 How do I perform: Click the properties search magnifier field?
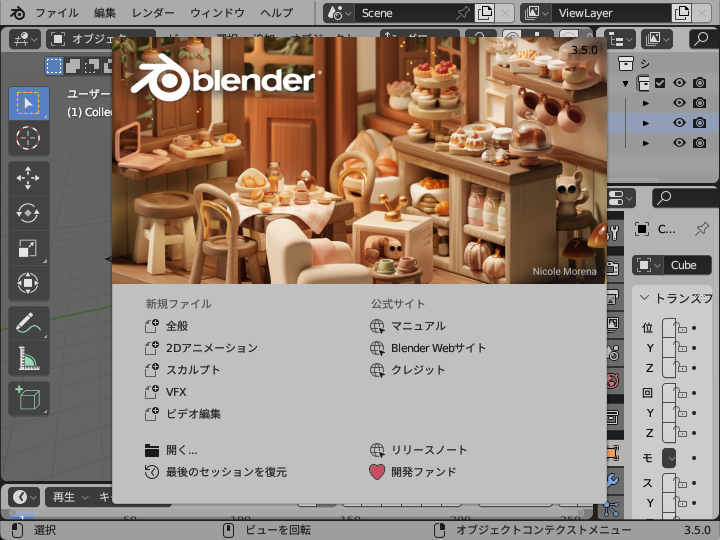point(682,198)
